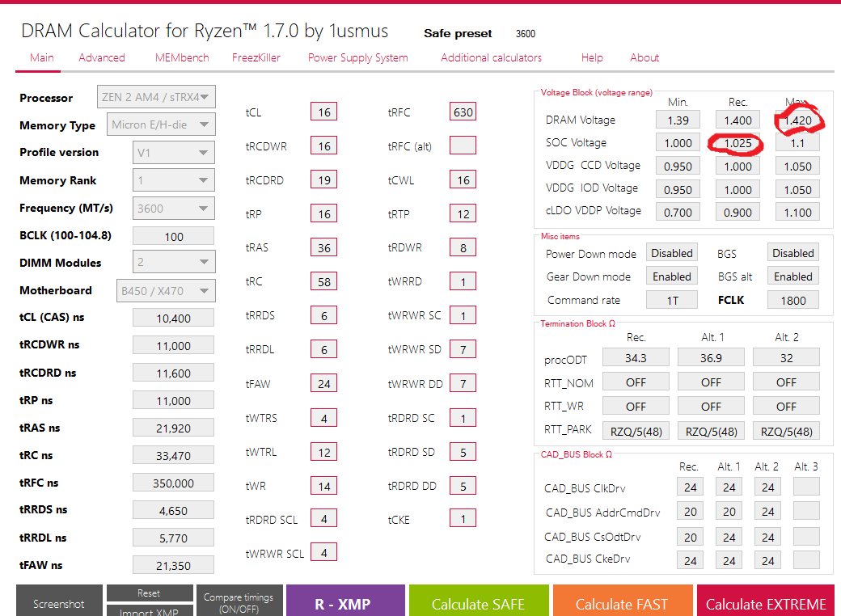The height and width of the screenshot is (616, 841).
Task: Click CAD_BUS ClkDrv Rec. value 24
Action: 690,487
